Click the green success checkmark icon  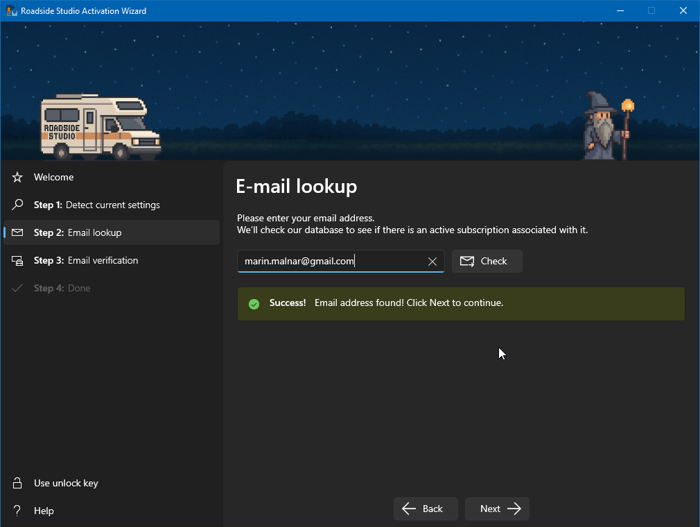254,303
